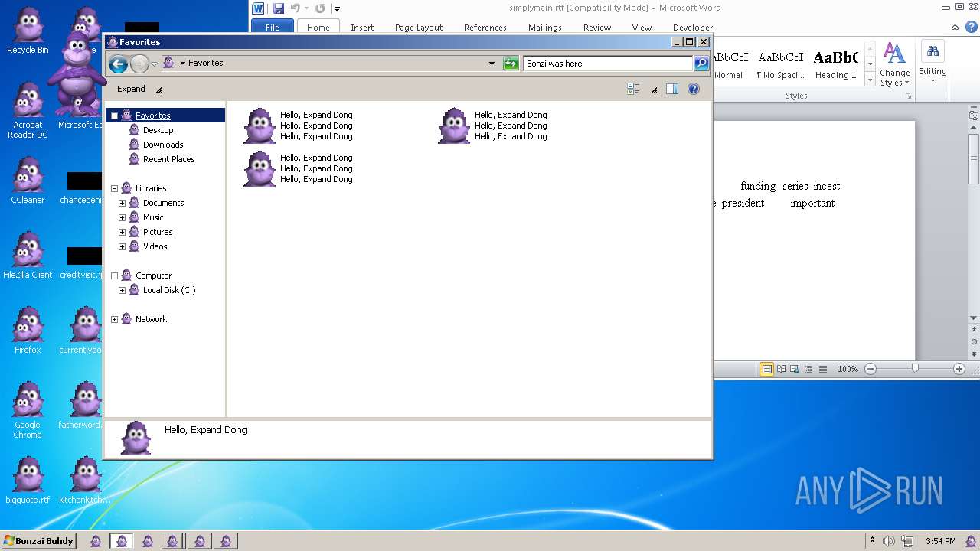Select Recycle Bin desktop icon

pos(28,31)
